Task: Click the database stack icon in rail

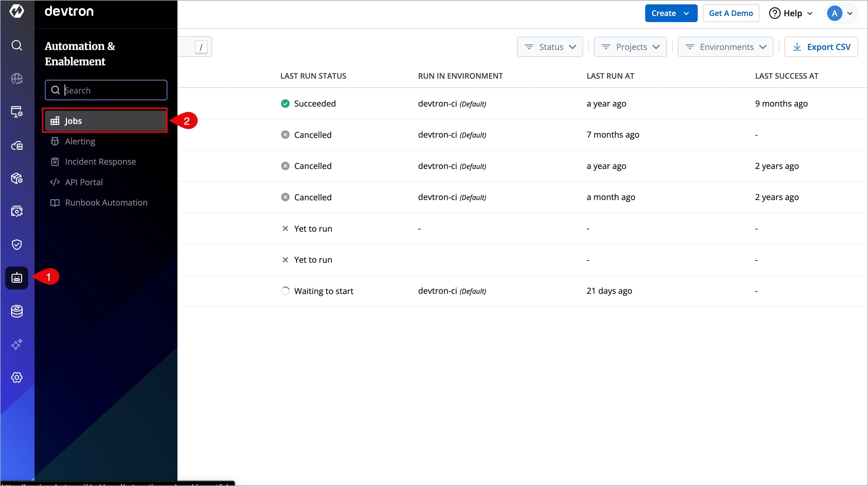Action: (17, 311)
